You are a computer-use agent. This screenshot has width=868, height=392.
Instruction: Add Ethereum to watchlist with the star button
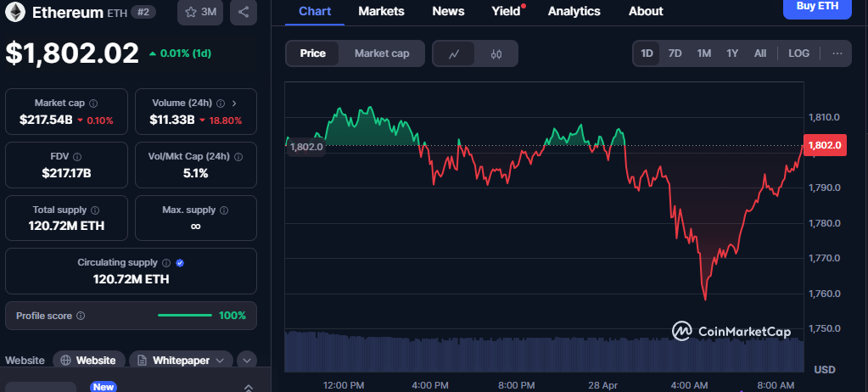point(200,12)
